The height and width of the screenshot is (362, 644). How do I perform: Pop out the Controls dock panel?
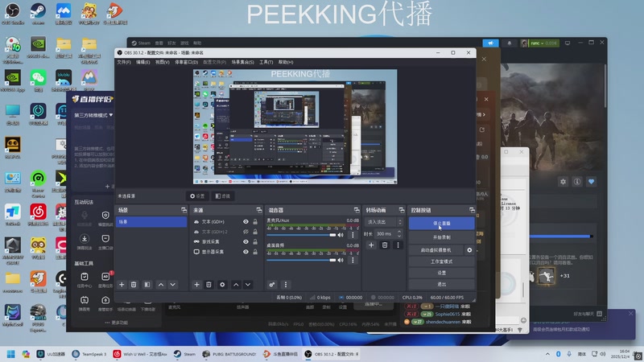(472, 210)
